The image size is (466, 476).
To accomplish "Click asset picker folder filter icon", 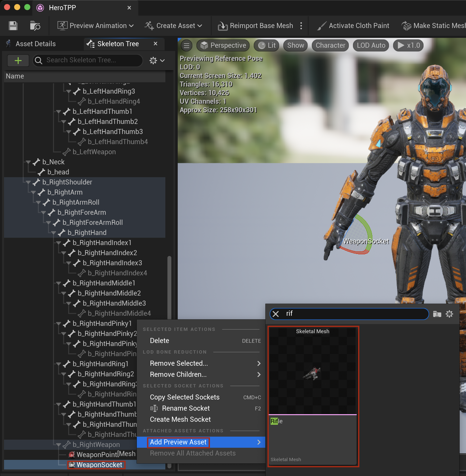I will pos(437,314).
